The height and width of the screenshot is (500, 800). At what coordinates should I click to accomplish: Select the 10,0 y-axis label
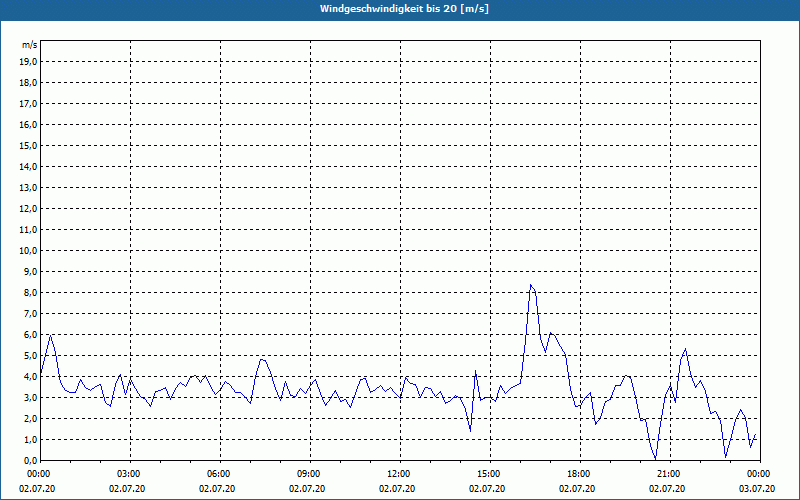(28, 251)
